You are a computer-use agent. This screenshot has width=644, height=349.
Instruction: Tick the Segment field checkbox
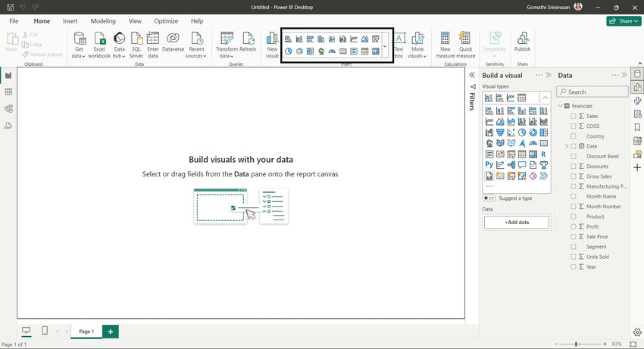coord(574,247)
